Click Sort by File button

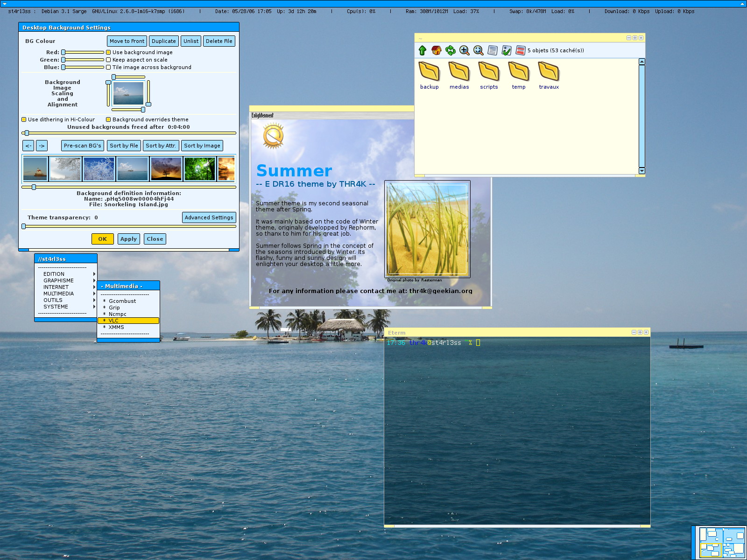point(124,146)
